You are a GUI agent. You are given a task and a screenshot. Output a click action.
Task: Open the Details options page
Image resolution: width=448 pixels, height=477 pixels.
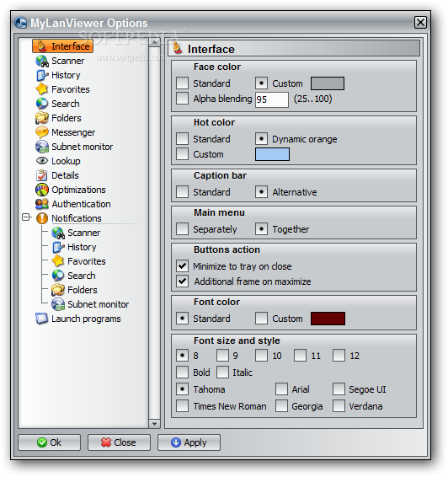click(65, 175)
